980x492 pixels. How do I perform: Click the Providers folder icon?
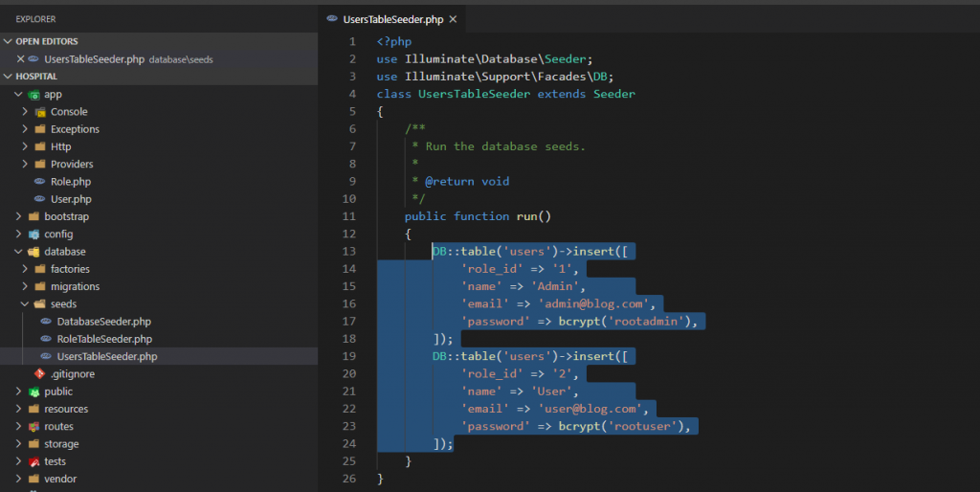coord(40,165)
